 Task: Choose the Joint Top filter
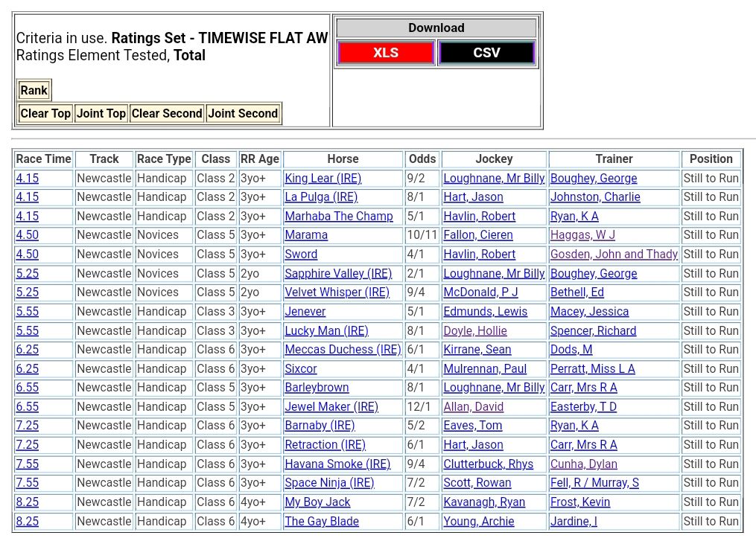pyautogui.click(x=101, y=114)
